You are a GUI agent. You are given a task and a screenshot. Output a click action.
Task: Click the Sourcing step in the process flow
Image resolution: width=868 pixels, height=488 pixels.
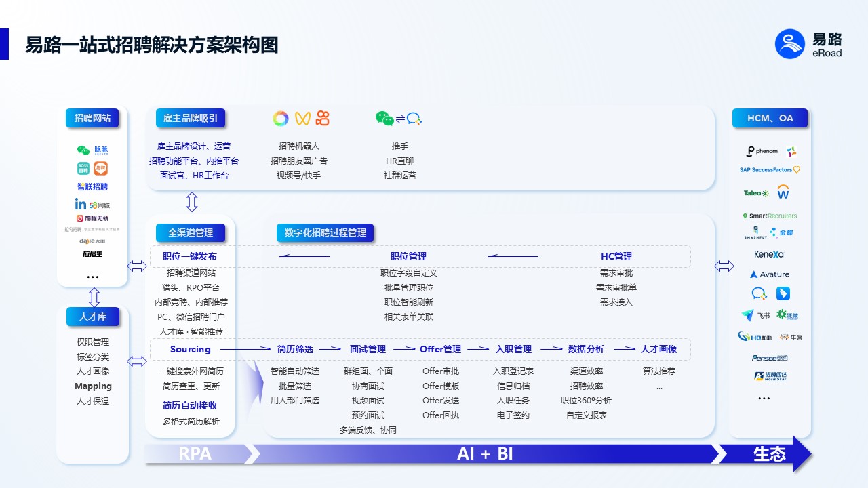point(190,349)
